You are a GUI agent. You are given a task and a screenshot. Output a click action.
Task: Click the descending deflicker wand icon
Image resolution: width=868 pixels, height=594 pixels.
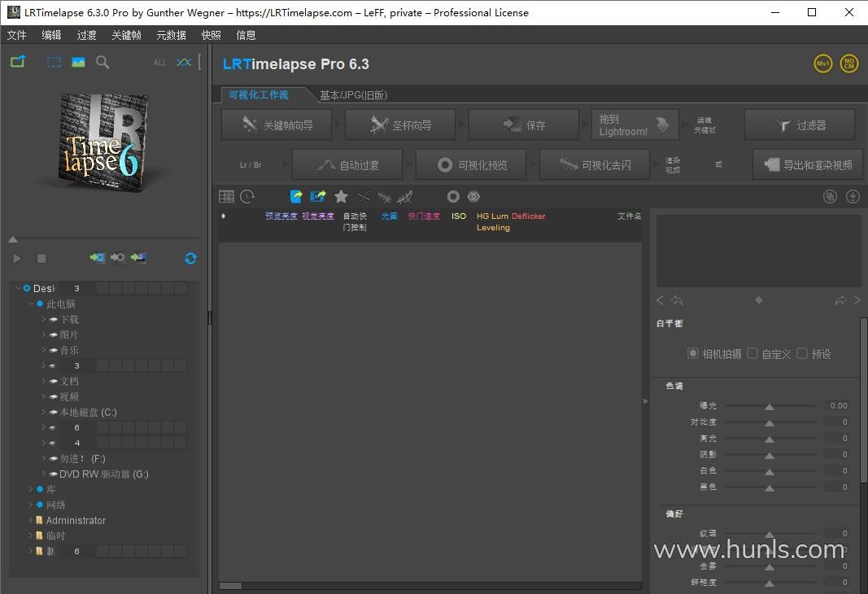pos(385,197)
